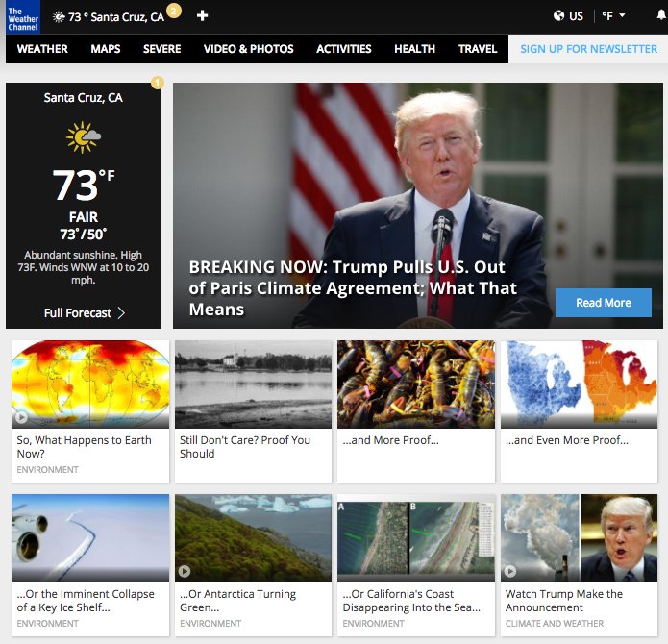Click alert badge beside header Santa Cruz location
This screenshot has height=644, width=668.
[x=173, y=11]
